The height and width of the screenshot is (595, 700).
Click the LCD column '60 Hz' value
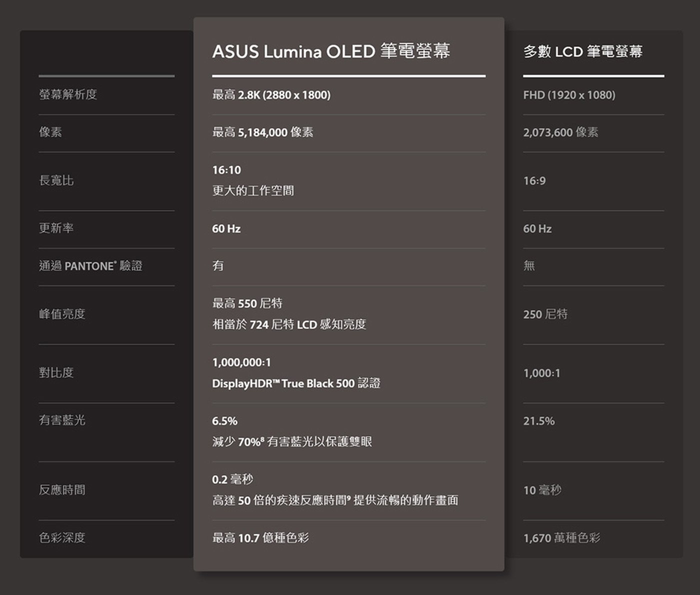point(537,228)
